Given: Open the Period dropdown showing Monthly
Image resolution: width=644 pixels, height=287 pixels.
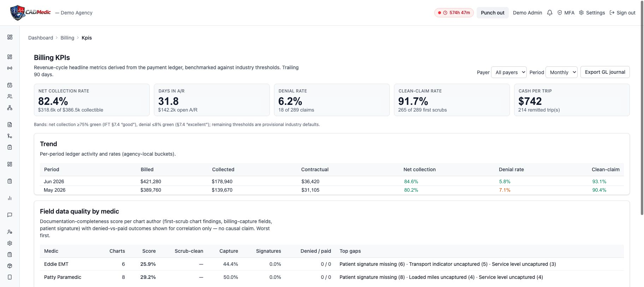Looking at the screenshot, I should 561,72.
